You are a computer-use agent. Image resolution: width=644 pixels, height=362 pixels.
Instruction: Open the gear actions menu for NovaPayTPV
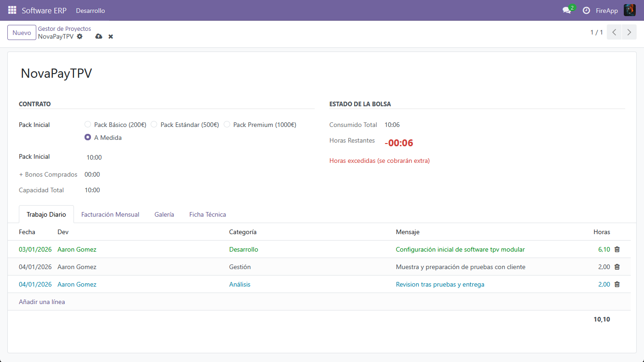tap(80, 36)
